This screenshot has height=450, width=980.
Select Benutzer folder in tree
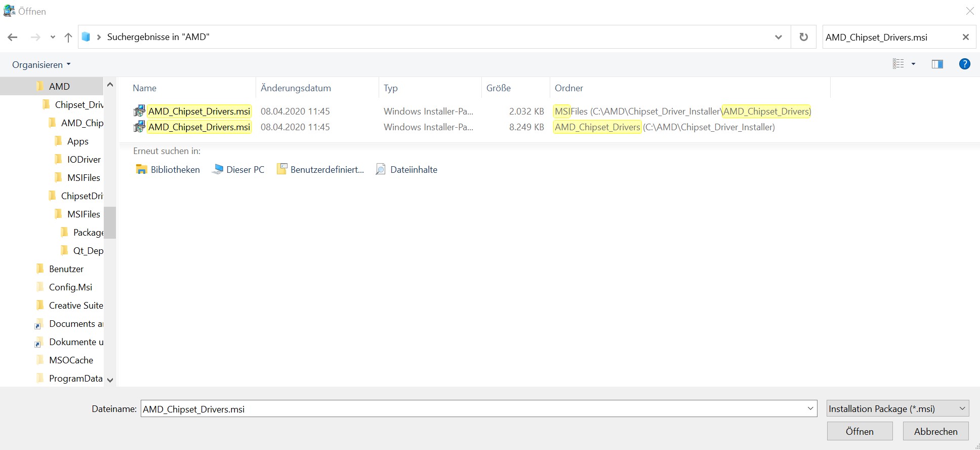[x=60, y=269]
